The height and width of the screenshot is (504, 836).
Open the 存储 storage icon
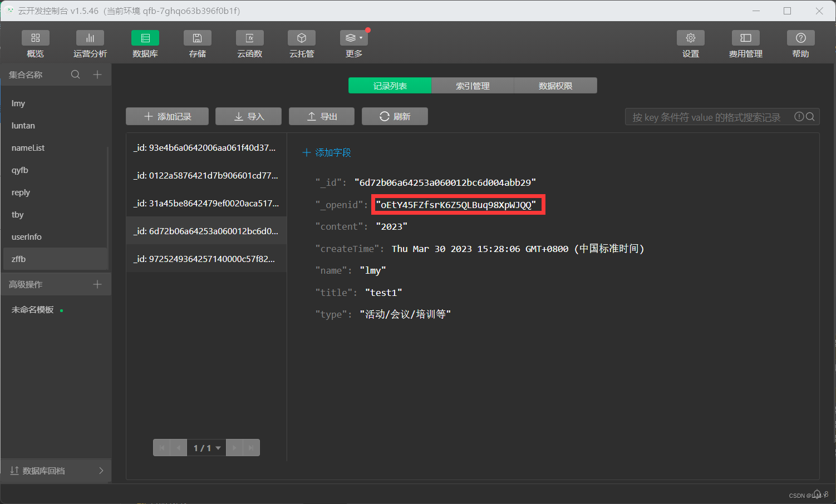[x=198, y=38]
